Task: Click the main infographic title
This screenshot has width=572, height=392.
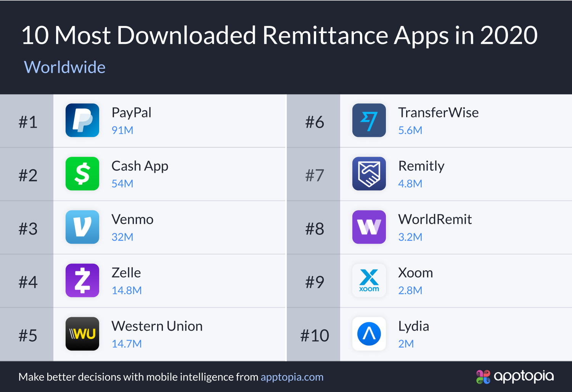Action: 279,35
